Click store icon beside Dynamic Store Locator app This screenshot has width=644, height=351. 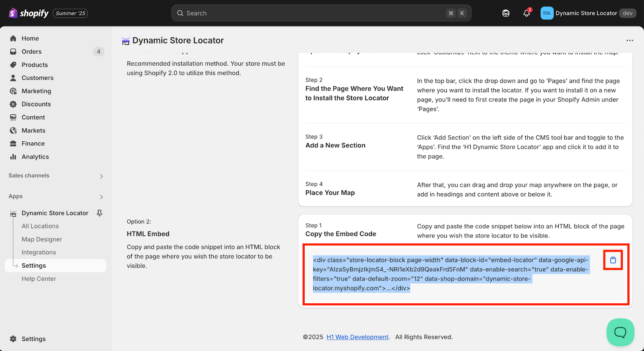click(x=13, y=213)
